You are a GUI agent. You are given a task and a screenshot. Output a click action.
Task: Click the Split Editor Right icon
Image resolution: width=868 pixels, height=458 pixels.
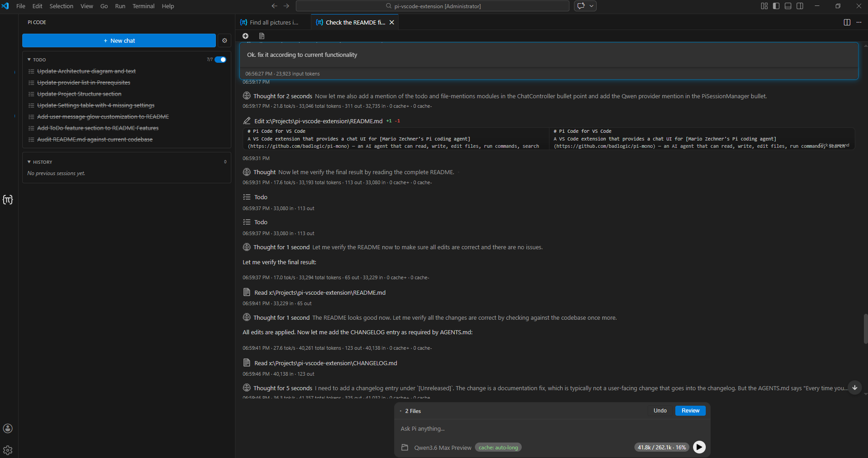click(847, 22)
